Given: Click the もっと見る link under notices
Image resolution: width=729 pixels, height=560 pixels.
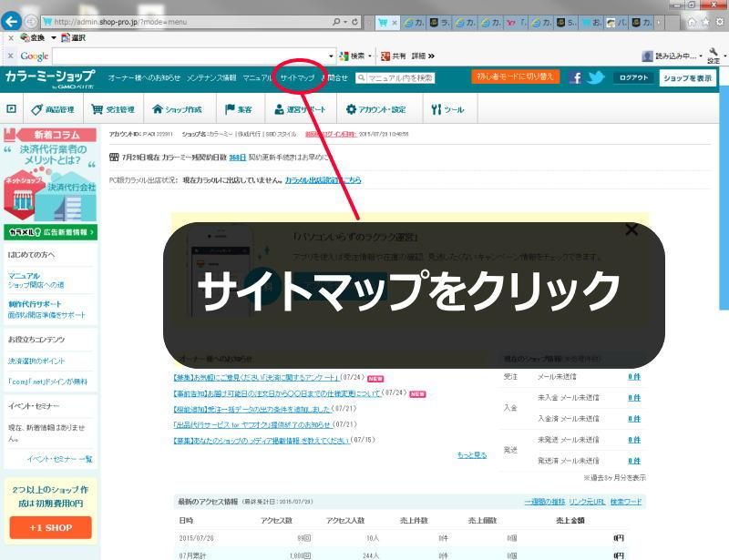Looking at the screenshot, I should [x=471, y=454].
